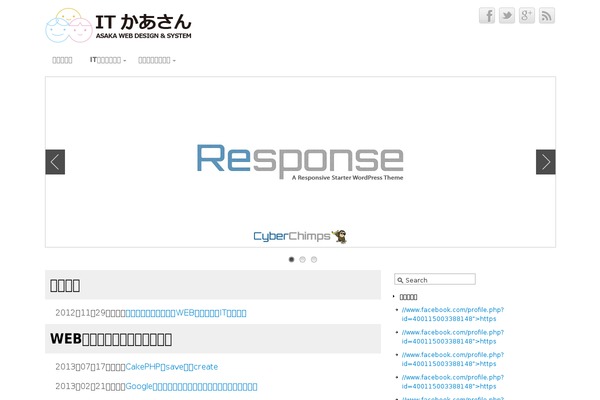
Task: Select the first slider pagination dot
Action: 291,260
